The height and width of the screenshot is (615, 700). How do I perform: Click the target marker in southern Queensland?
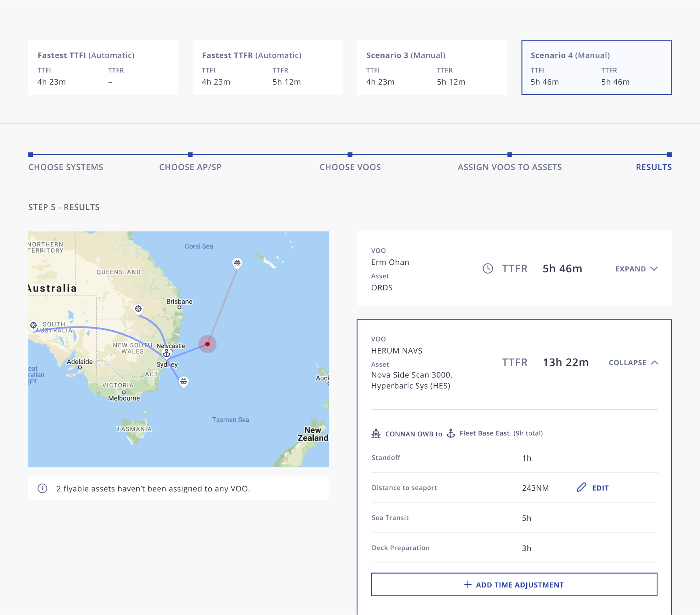click(x=138, y=309)
